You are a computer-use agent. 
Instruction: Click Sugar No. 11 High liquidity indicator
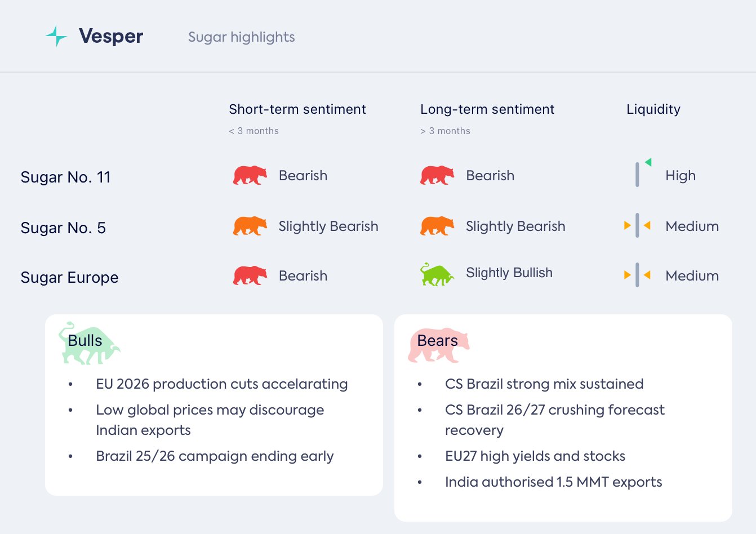tap(642, 173)
